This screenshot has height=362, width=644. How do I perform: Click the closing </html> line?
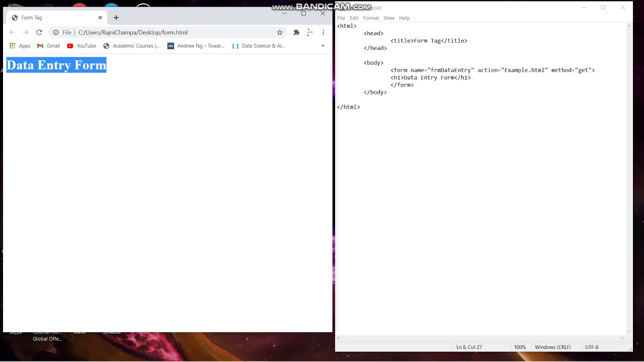(x=349, y=107)
